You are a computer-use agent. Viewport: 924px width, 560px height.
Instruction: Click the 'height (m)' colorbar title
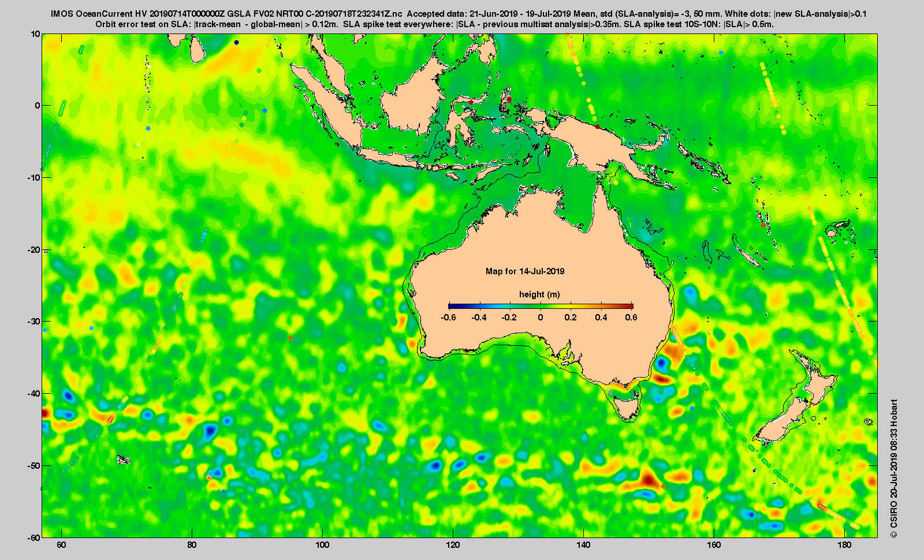[539, 294]
